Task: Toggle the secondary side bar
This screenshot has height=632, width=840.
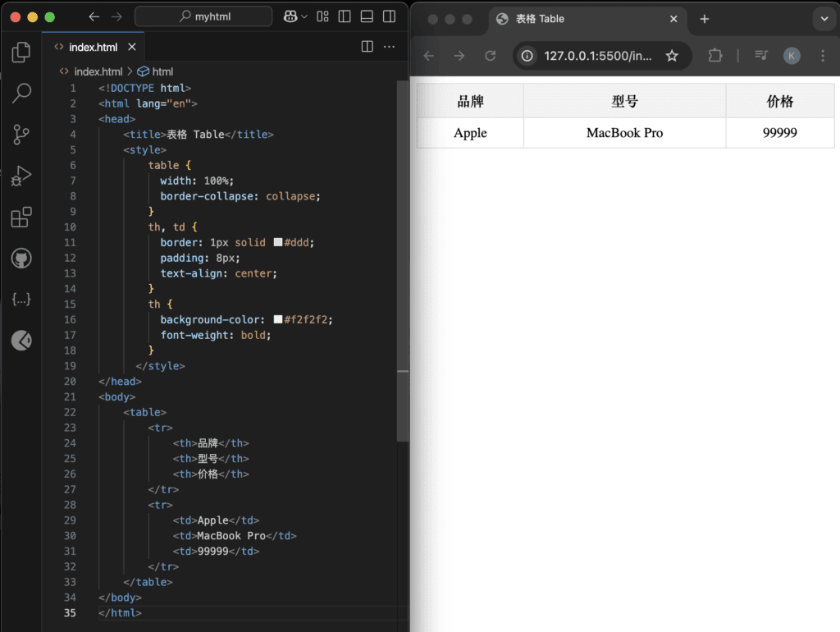Action: (x=390, y=16)
